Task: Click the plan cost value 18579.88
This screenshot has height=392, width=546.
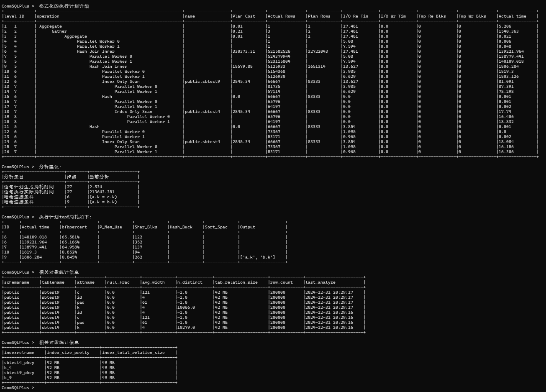Action: click(x=243, y=67)
